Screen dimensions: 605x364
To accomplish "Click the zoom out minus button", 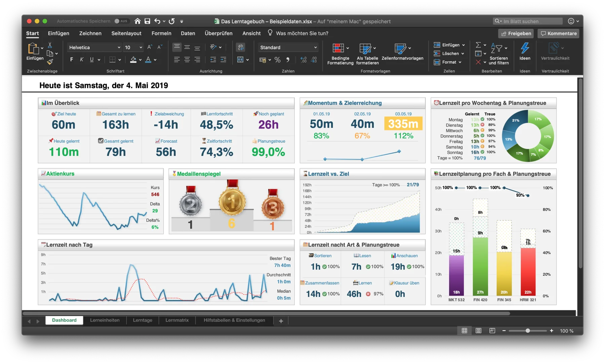I will (504, 331).
